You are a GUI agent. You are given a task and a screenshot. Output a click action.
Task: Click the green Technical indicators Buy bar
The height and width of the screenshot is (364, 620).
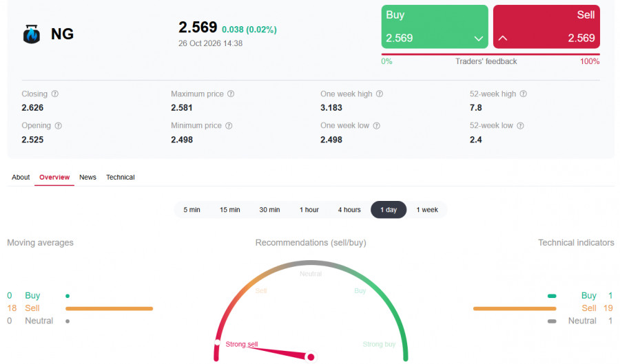click(x=552, y=296)
